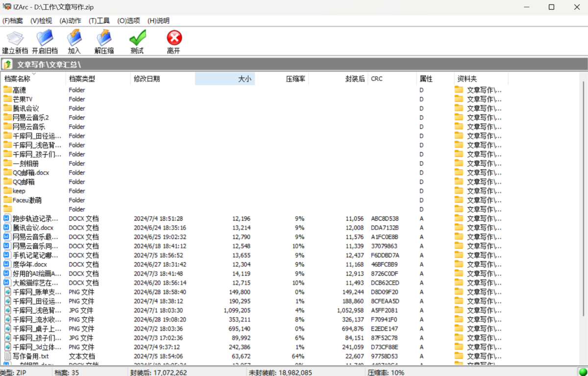588x376 pixels.
Task: Click size value 63,672
Action: [241, 356]
